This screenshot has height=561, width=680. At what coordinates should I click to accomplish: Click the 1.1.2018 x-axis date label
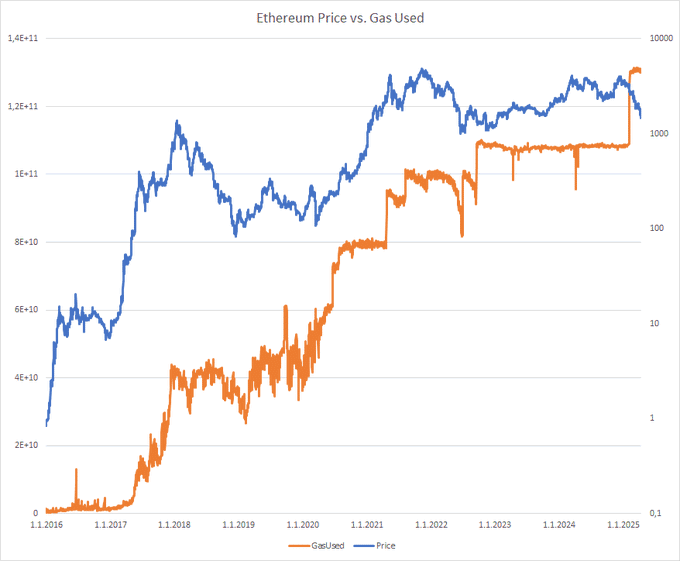point(174,525)
